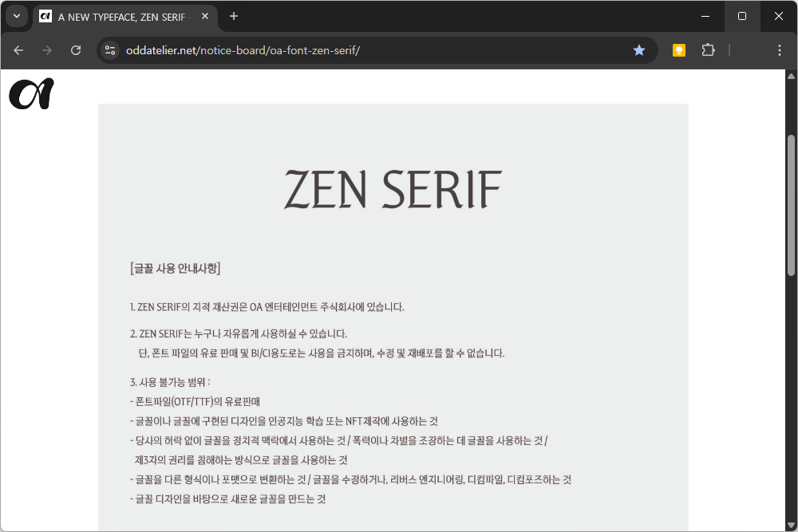
Task: Maximize the Chrome window
Action: coord(742,16)
